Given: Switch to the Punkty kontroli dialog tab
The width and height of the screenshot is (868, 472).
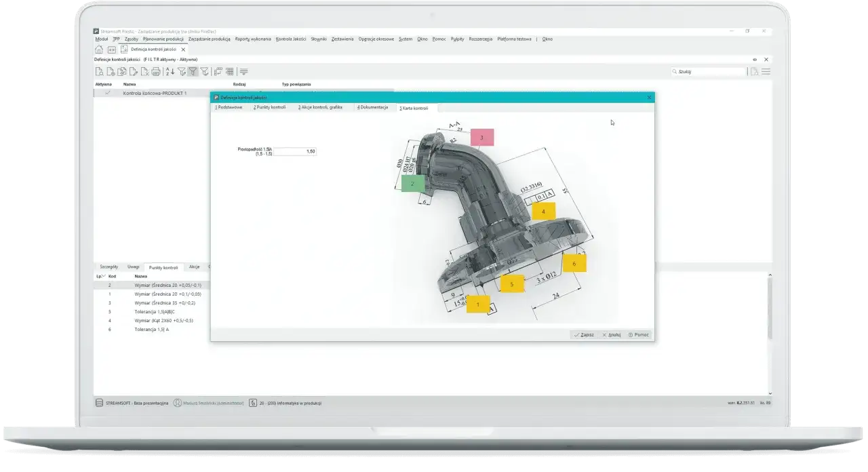Looking at the screenshot, I should (x=270, y=108).
